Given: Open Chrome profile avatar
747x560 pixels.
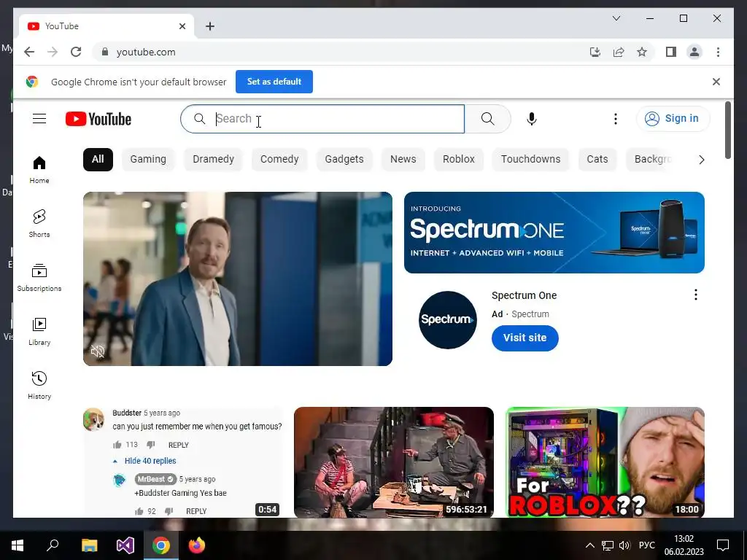Looking at the screenshot, I should click(x=694, y=52).
